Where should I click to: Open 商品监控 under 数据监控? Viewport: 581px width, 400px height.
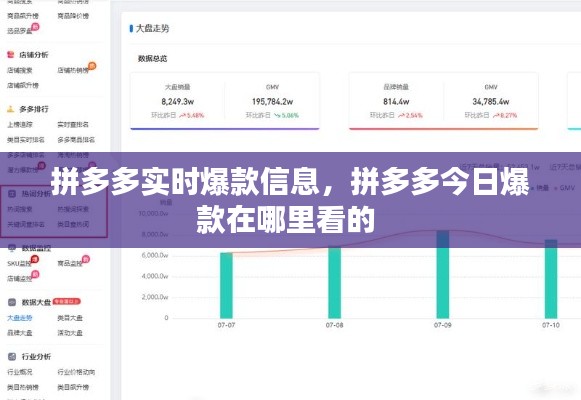[x=69, y=263]
